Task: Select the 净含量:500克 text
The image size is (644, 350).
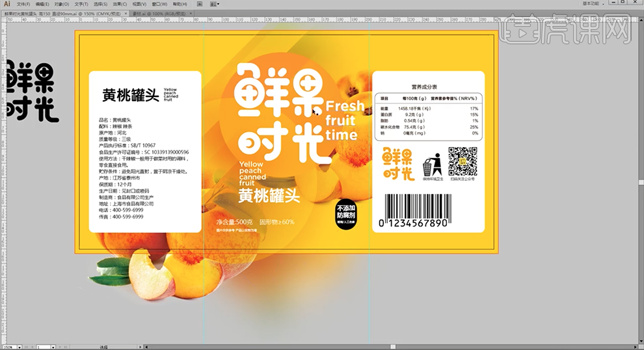Action: pos(235,222)
